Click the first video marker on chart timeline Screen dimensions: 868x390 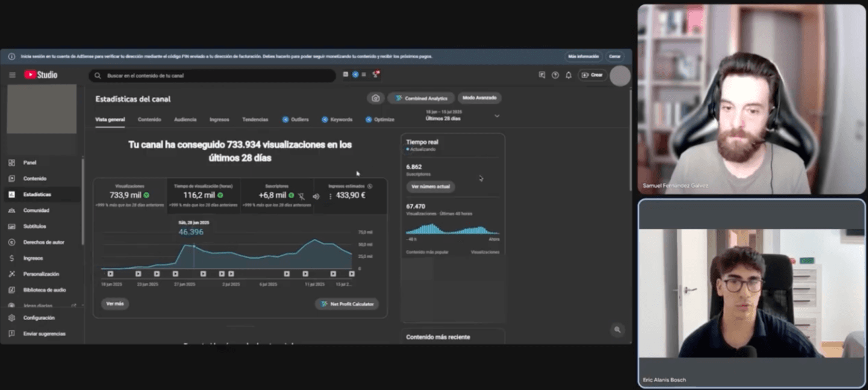pos(110,274)
